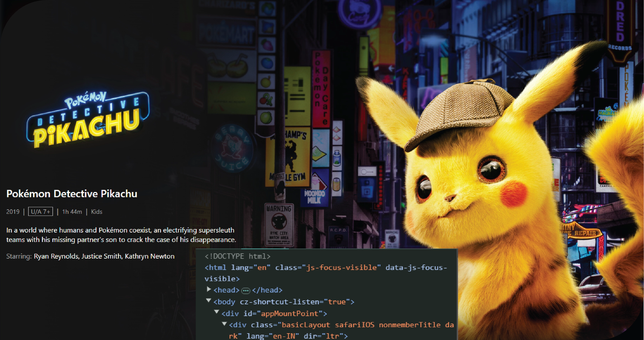Click the closing head tag

pos(267,290)
